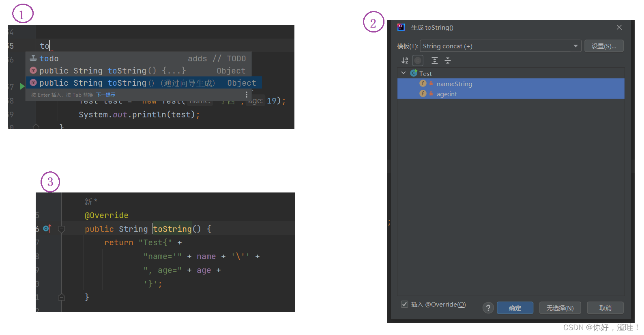Click the Test class icon in the tree

coord(414,73)
